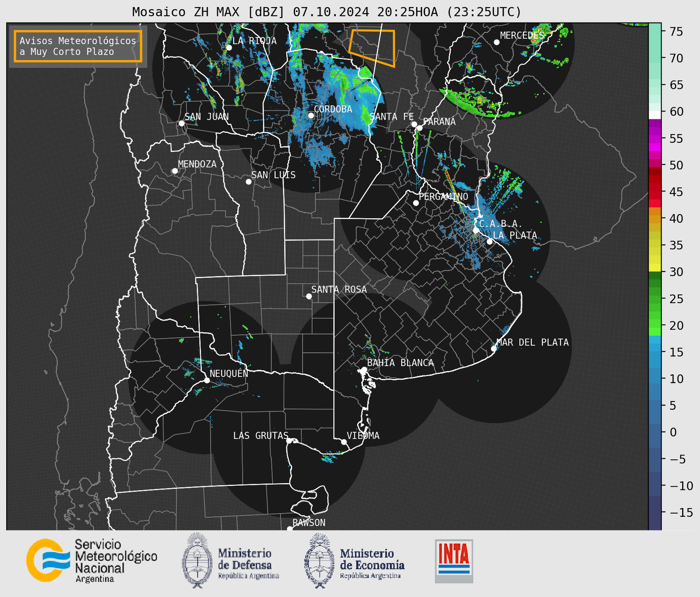The width and height of the screenshot is (700, 597).
Task: Click the LAS GRUTAS city label
Action: 261,436
